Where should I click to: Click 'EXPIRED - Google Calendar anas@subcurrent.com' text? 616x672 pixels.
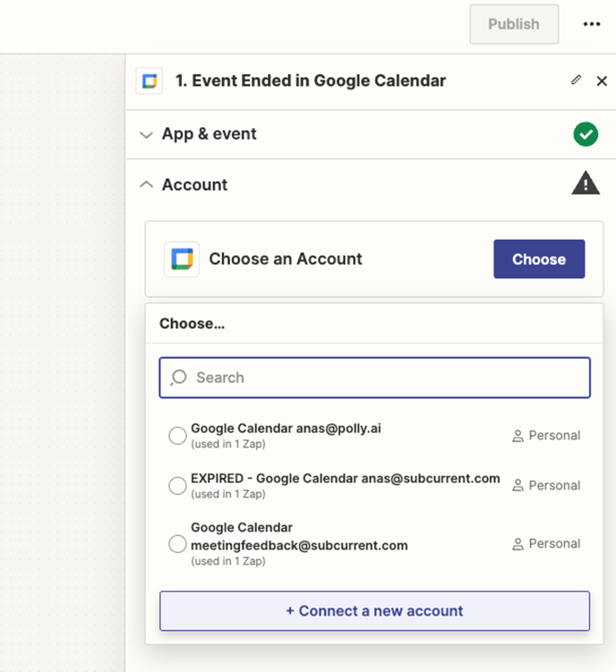[x=346, y=479]
